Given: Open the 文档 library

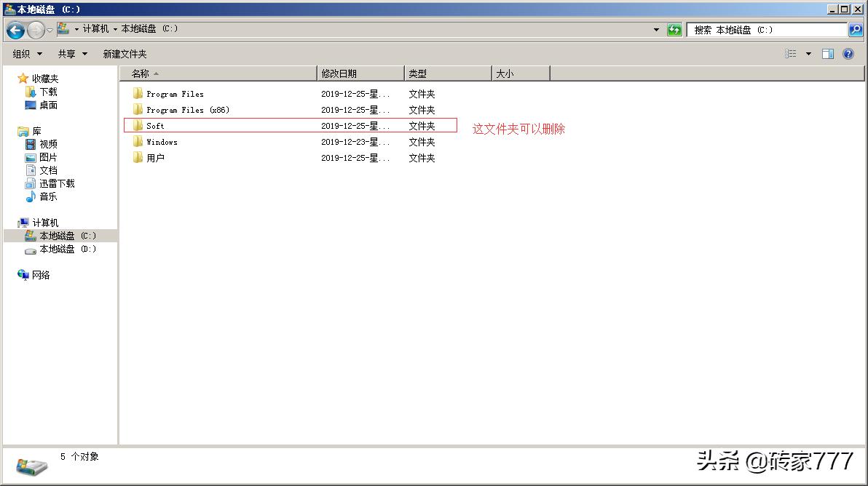Looking at the screenshot, I should click(48, 170).
